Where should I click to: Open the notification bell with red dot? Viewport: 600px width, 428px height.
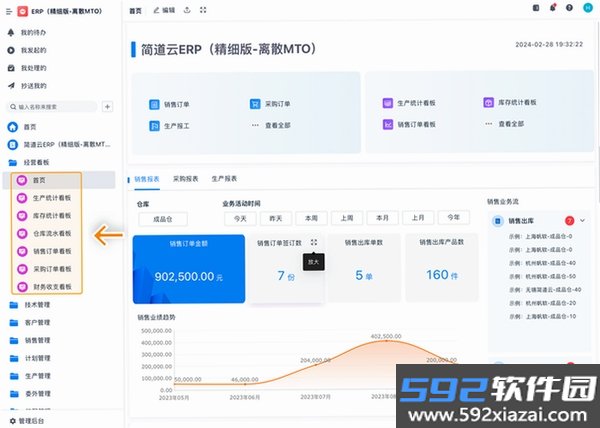coord(553,8)
